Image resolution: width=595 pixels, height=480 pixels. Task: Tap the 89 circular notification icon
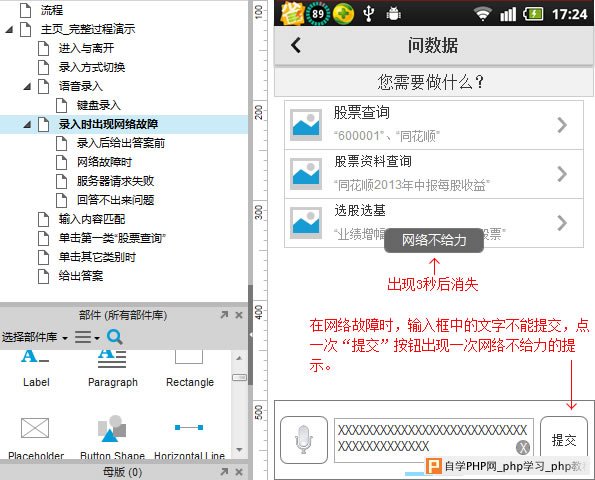point(318,14)
